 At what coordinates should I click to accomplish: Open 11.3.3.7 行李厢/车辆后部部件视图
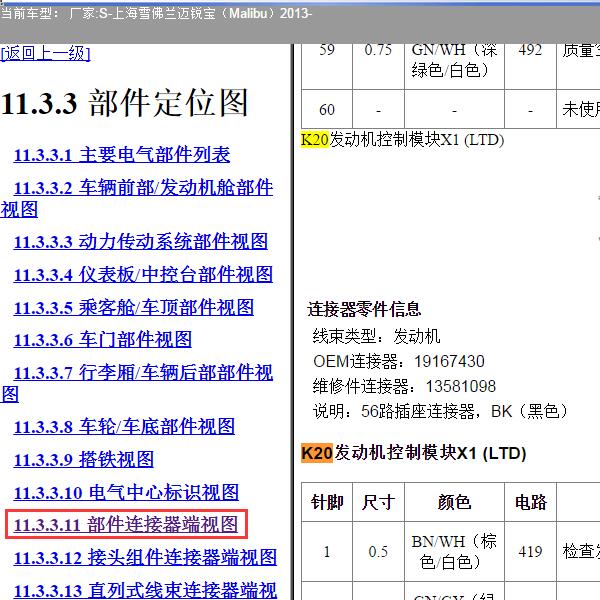[137, 383]
